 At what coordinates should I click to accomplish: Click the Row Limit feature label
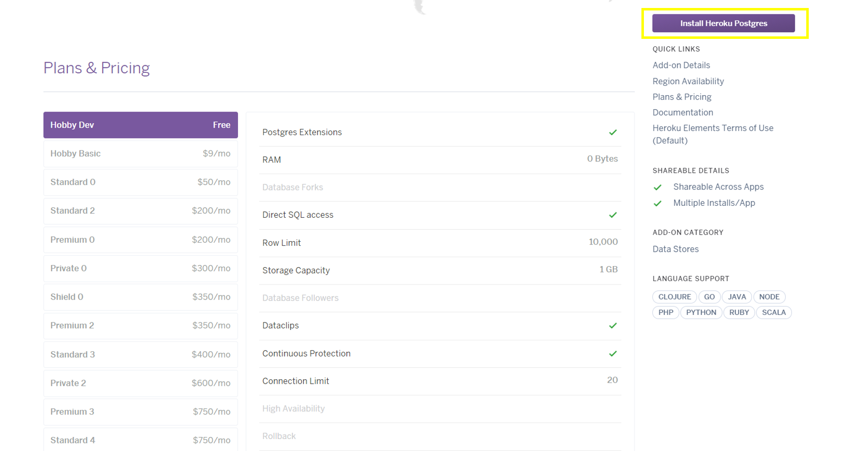(281, 243)
